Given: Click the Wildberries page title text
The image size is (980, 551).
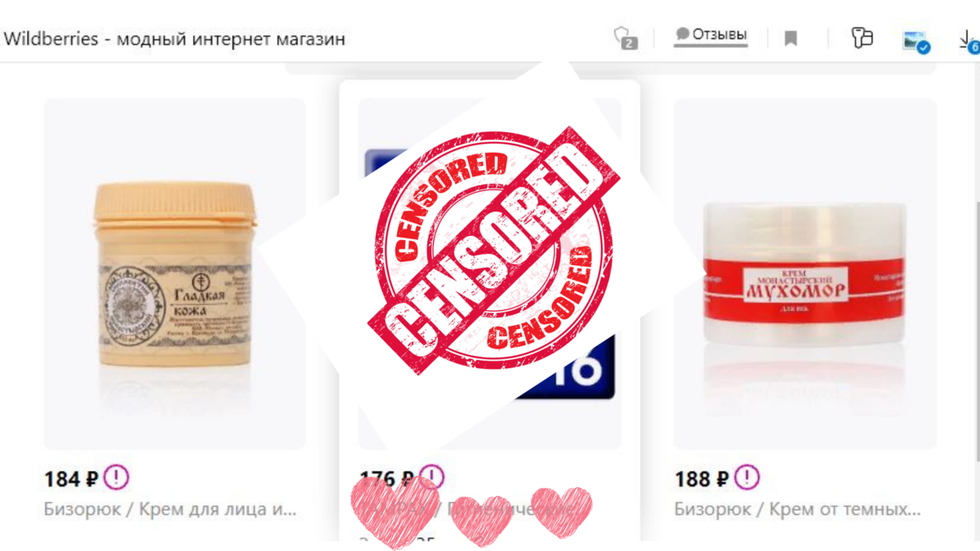Looking at the screenshot, I should 174,38.
